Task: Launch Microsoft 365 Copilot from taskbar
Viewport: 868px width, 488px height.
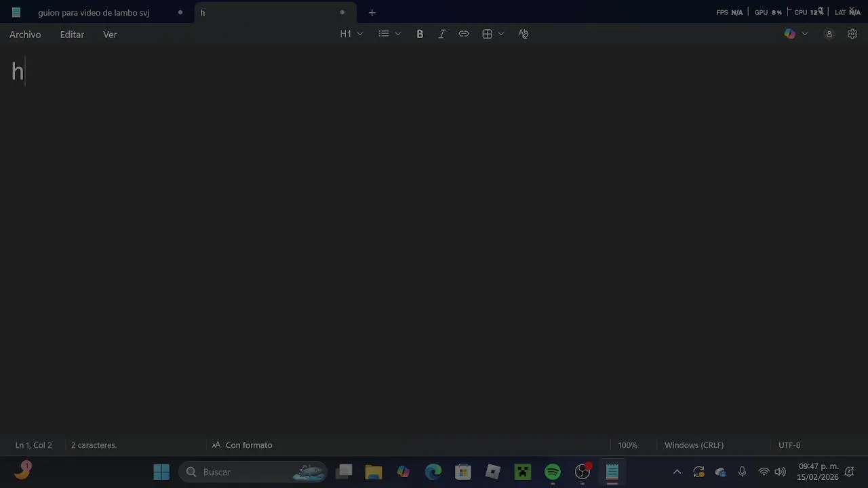Action: point(403,472)
